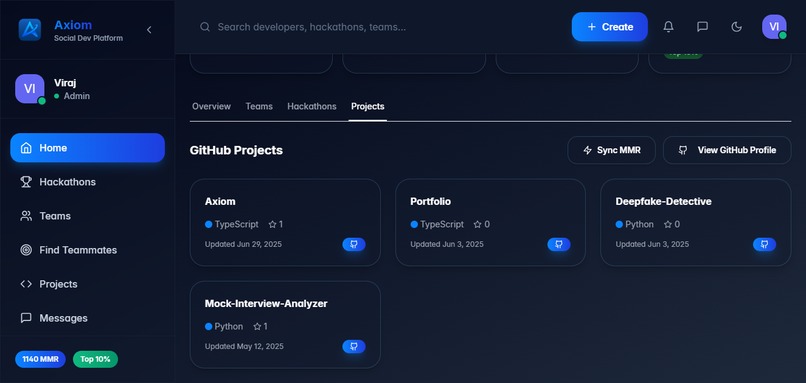
Task: Click the 'Admin' role label
Action: [x=77, y=96]
